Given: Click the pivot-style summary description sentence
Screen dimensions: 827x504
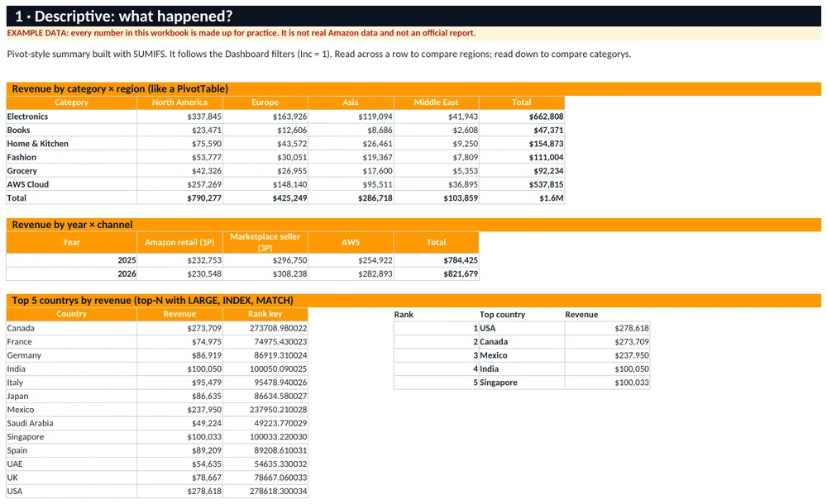Looking at the screenshot, I should (319, 54).
